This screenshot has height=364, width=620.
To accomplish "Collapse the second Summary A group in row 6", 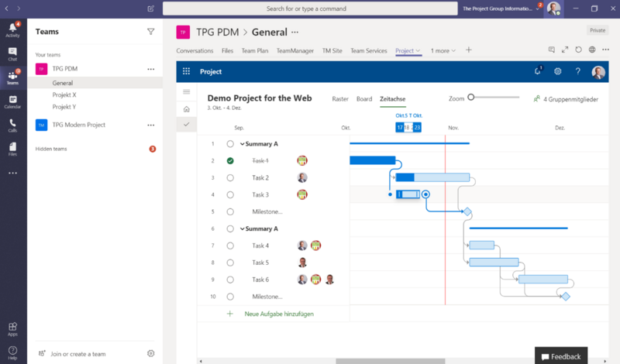I will tap(243, 228).
